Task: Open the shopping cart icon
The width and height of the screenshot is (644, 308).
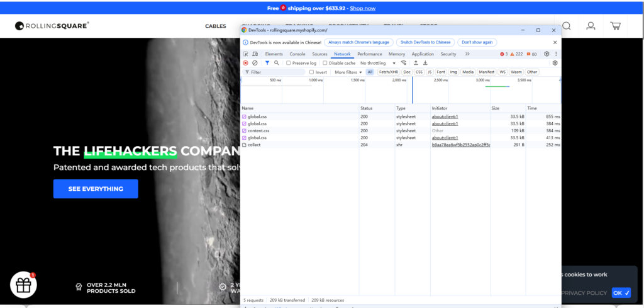Action: coord(615,26)
